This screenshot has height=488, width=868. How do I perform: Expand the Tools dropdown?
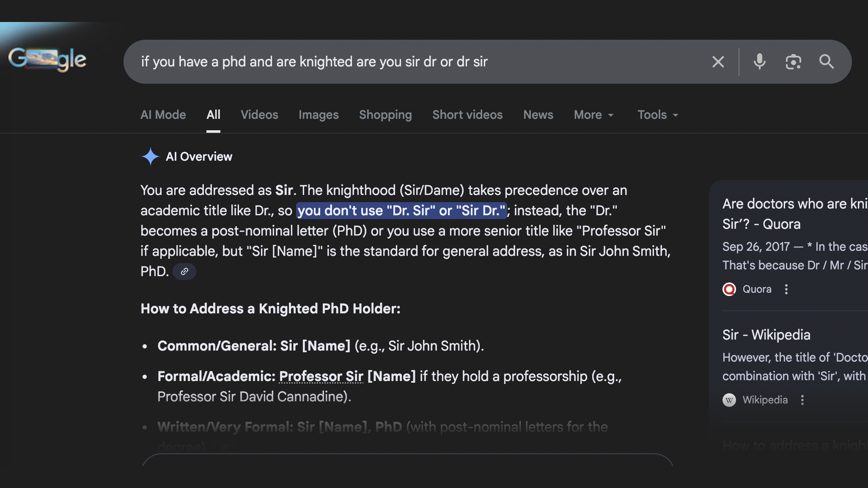tap(658, 115)
